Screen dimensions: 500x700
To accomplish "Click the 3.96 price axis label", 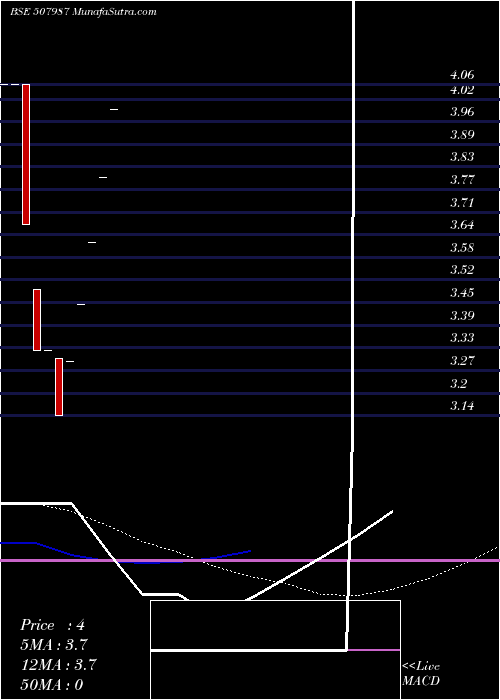I will (x=462, y=112).
